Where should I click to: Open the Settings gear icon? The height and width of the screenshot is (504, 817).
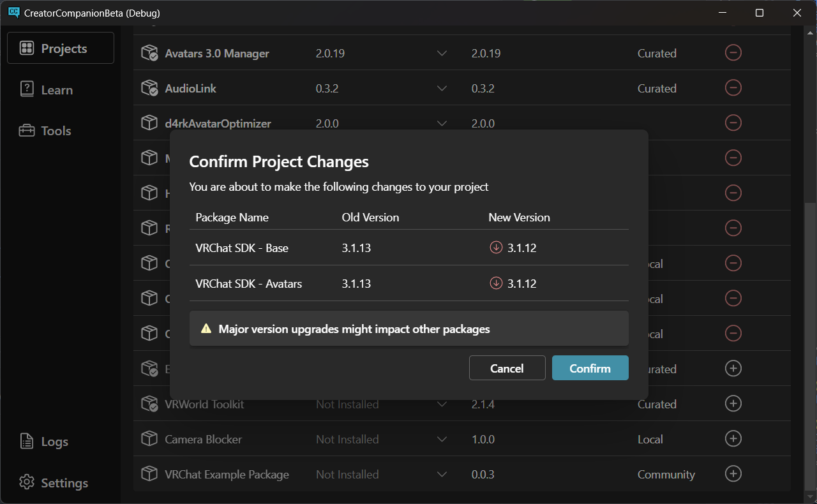coord(26,482)
